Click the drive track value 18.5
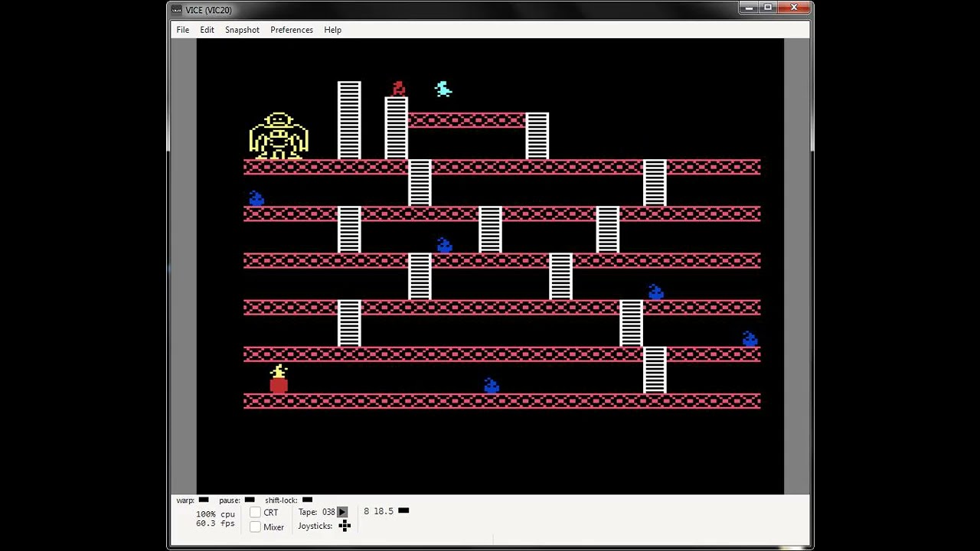This screenshot has height=551, width=980. [x=384, y=511]
